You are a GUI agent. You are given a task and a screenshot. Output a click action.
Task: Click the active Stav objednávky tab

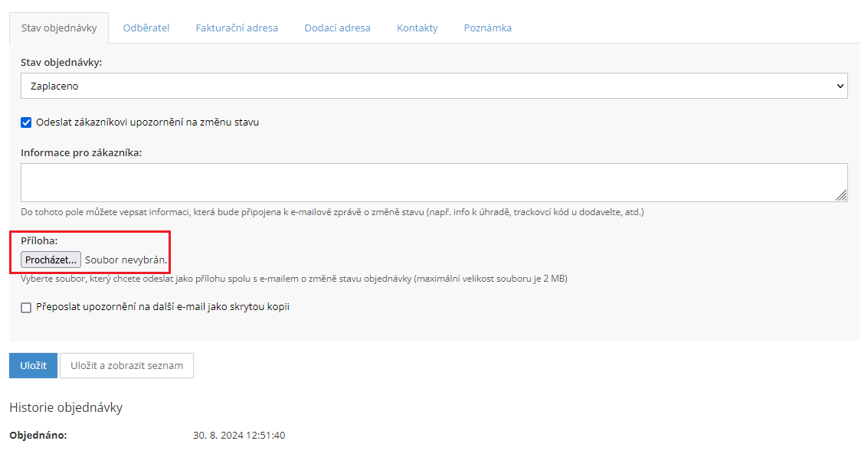click(x=59, y=28)
